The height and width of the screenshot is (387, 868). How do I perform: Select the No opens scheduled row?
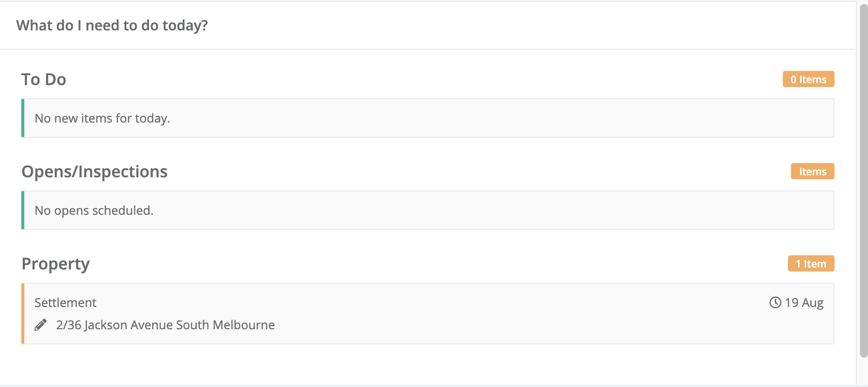point(428,210)
